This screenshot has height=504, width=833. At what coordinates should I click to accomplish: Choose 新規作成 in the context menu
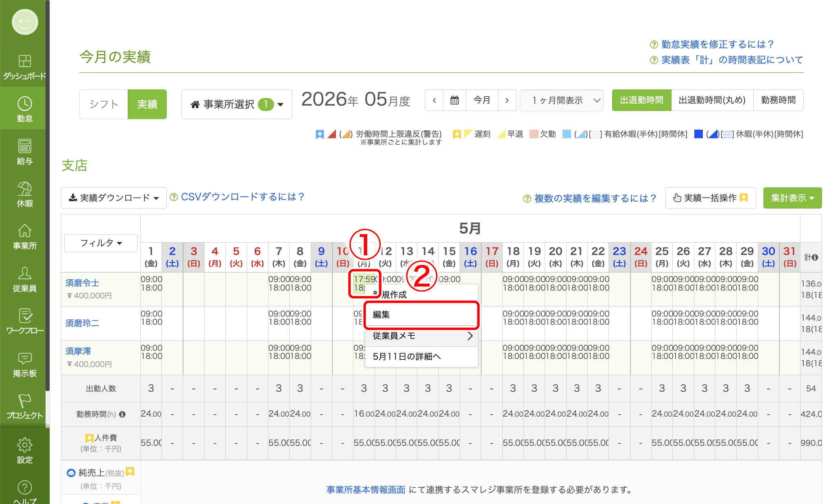[x=421, y=294]
